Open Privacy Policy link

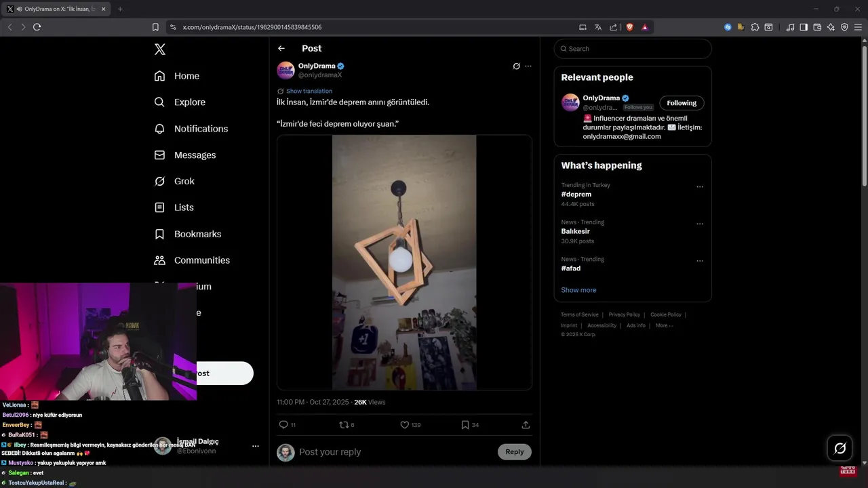[625, 314]
